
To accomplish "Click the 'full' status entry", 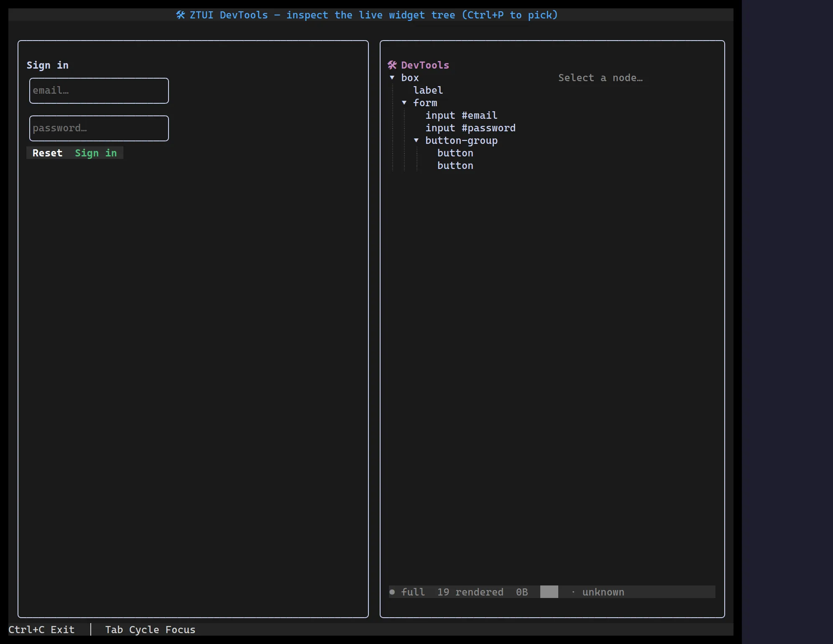I will (413, 592).
